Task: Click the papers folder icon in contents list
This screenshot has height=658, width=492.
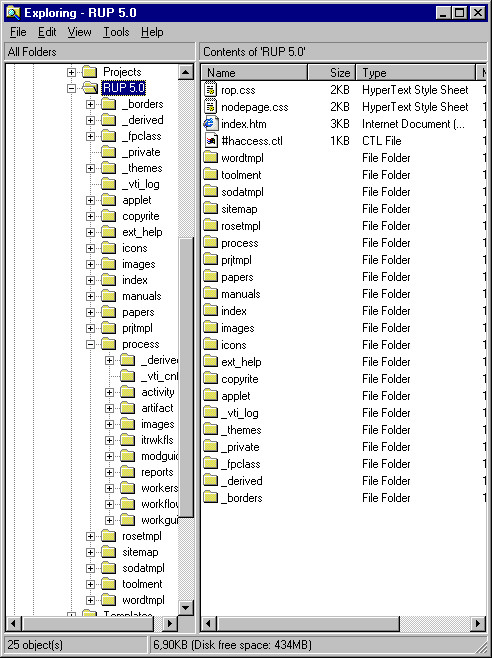Action: 211,276
